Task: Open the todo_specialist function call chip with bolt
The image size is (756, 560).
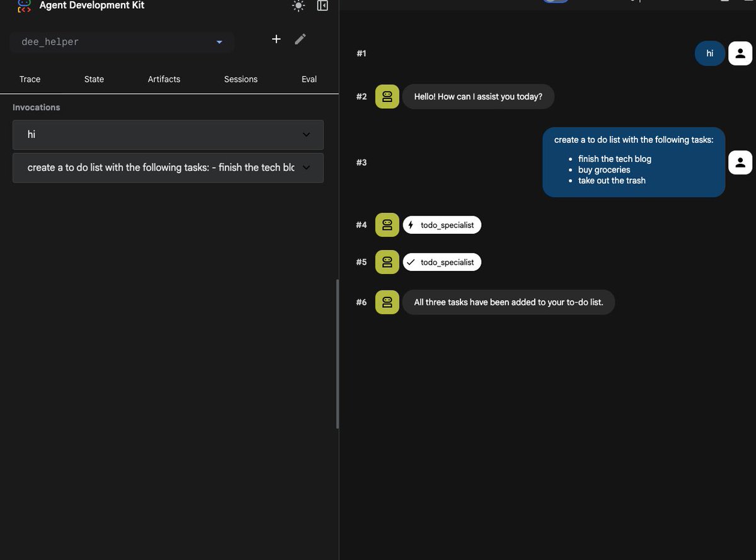Action: point(442,225)
